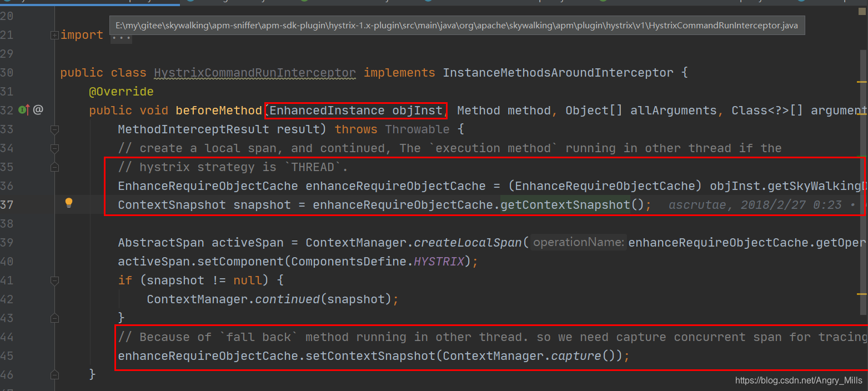Image resolution: width=868 pixels, height=391 pixels.
Task: Click the method end fold marker at line 46
Action: point(54,375)
